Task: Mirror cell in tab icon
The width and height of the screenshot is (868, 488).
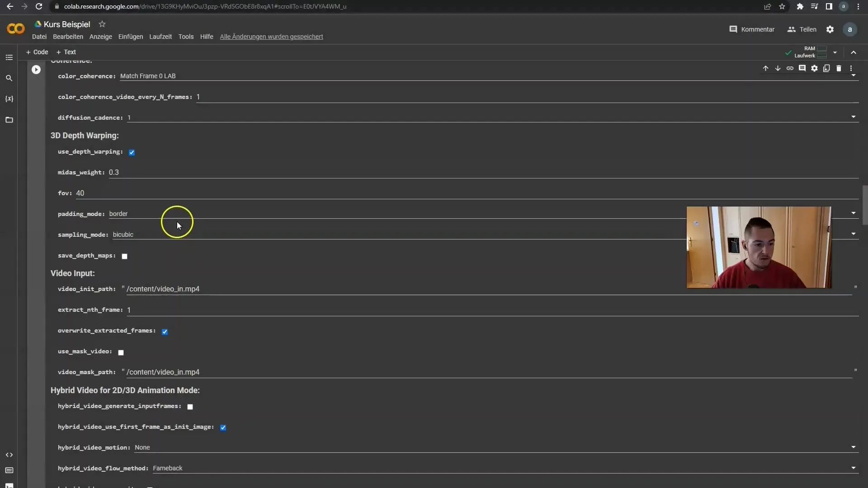Action: [826, 68]
